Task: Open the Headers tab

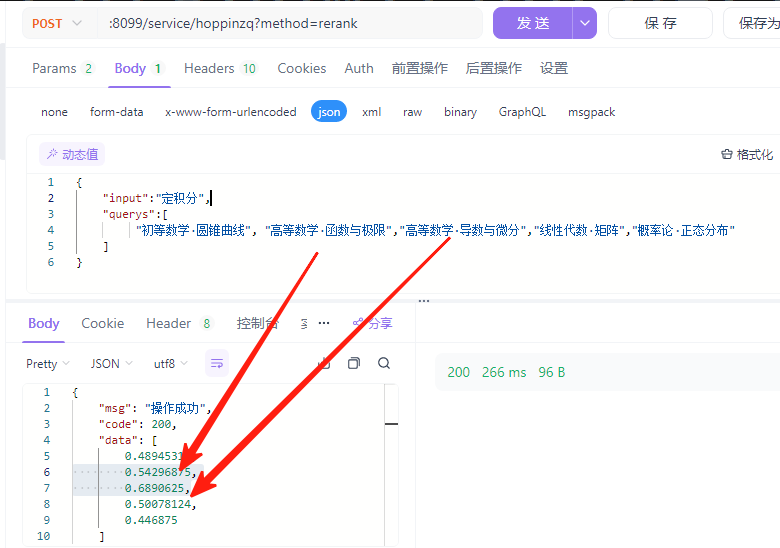Action: click(220, 68)
